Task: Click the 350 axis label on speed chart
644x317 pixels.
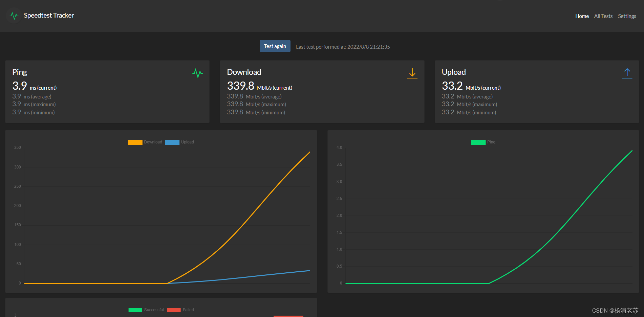Action: tap(18, 148)
